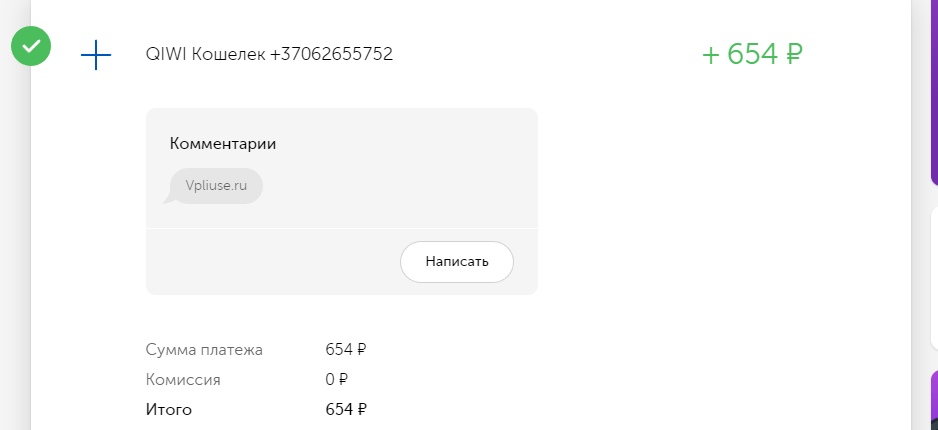Click the blue plus top-up icon

96,55
